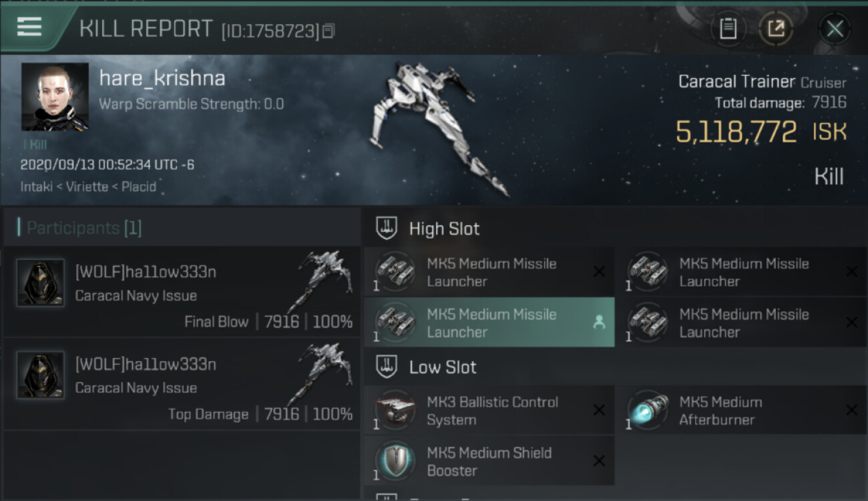
Task: Click the Low Slot section icon
Action: [387, 367]
